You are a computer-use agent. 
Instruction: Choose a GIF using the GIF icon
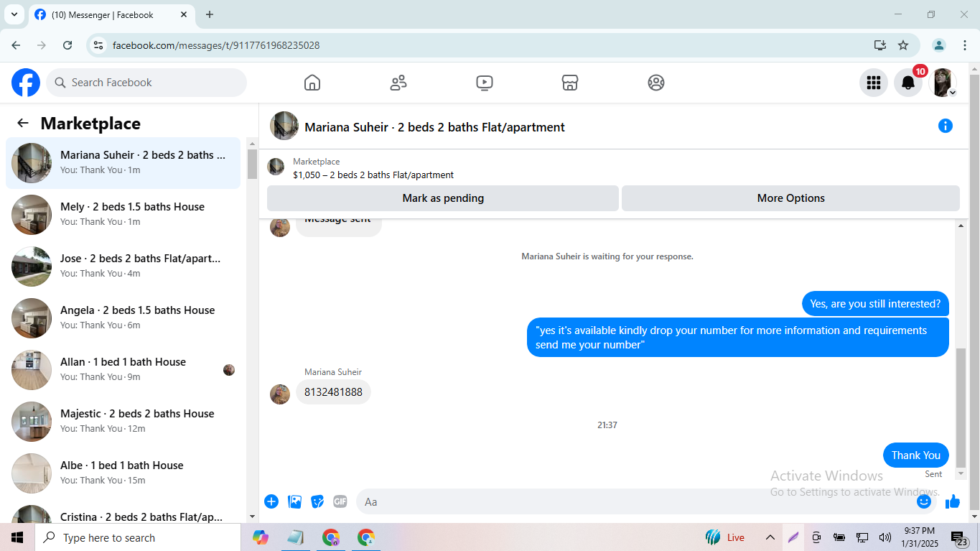pyautogui.click(x=340, y=501)
